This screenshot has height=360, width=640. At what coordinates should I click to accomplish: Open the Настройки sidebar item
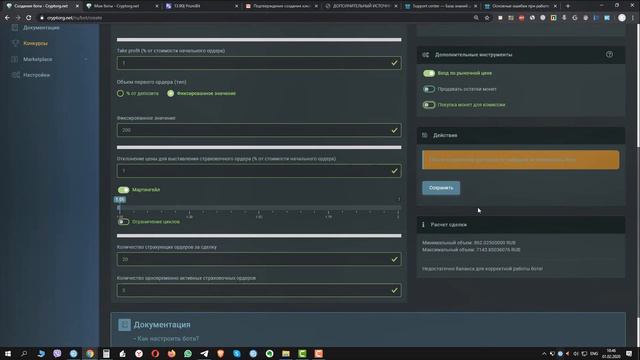pyautogui.click(x=36, y=75)
